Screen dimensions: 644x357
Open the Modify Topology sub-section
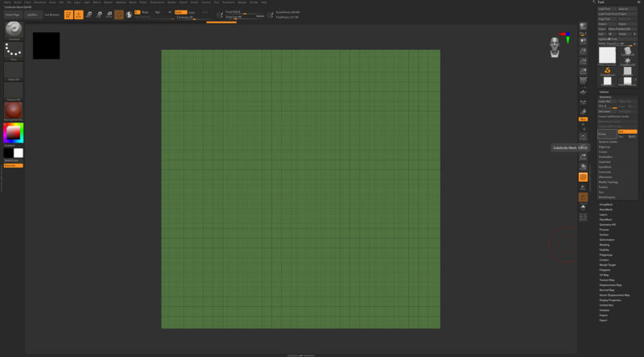(x=609, y=182)
